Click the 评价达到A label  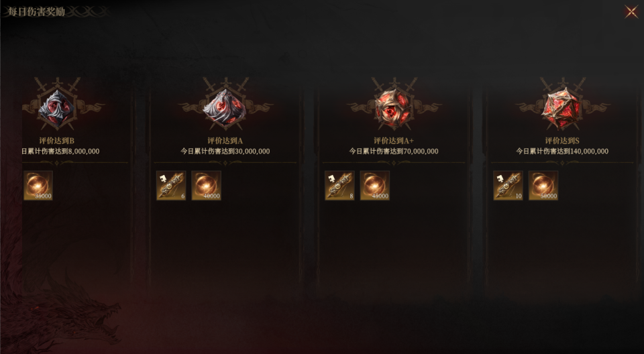[x=225, y=141]
